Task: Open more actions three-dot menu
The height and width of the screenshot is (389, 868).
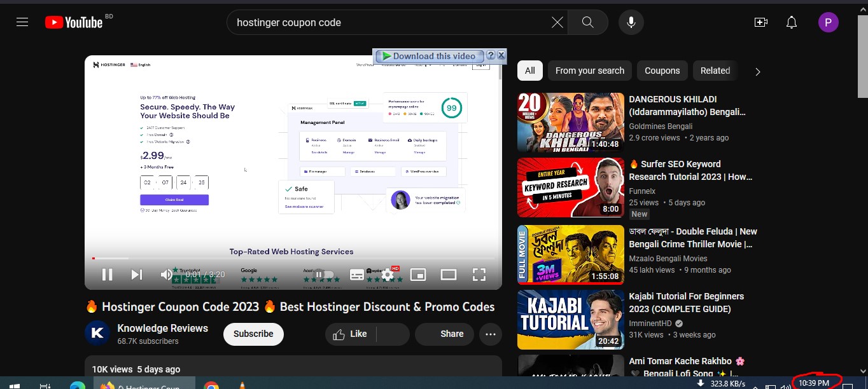Action: click(490, 334)
